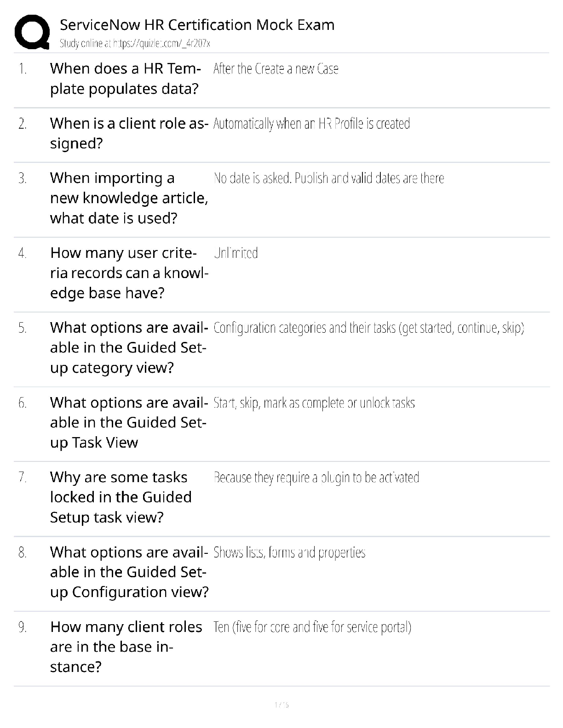Select question 5 about Guided Setup category view
This screenshot has width=563, height=728.
(x=129, y=348)
